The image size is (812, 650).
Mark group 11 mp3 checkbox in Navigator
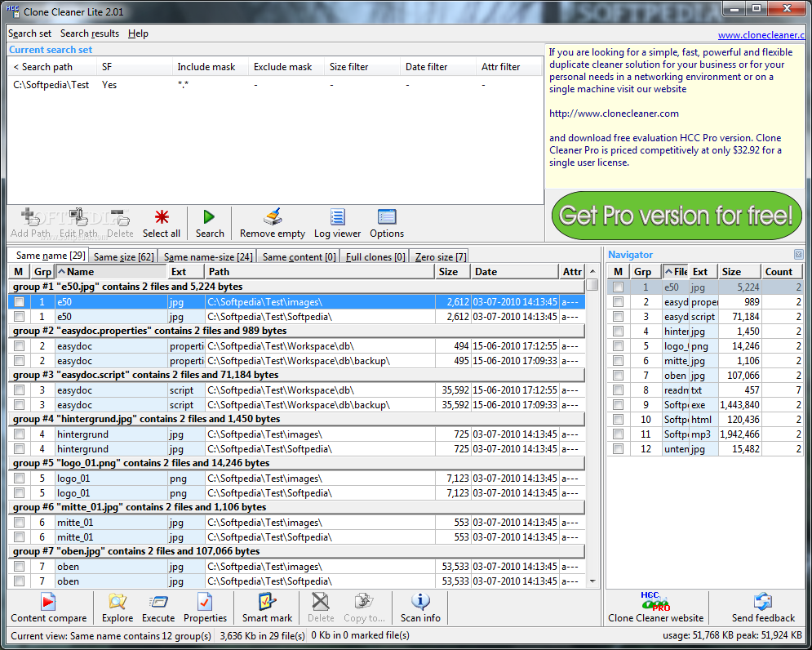click(x=619, y=434)
